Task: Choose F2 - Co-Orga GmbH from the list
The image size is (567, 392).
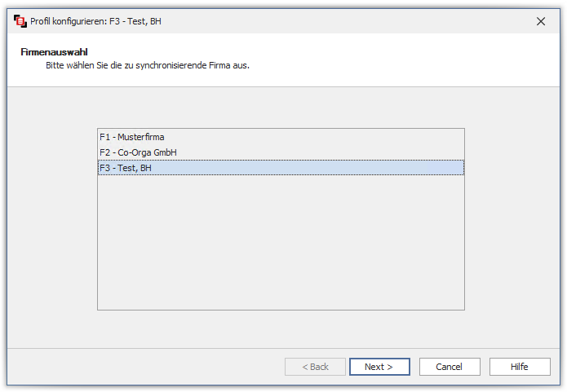Action: tap(138, 152)
